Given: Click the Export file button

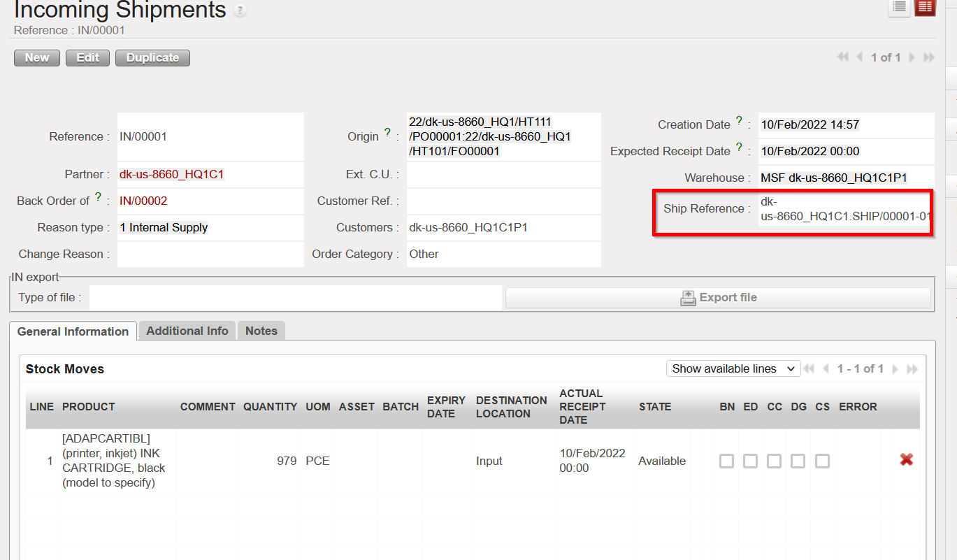Looking at the screenshot, I should pos(718,297).
